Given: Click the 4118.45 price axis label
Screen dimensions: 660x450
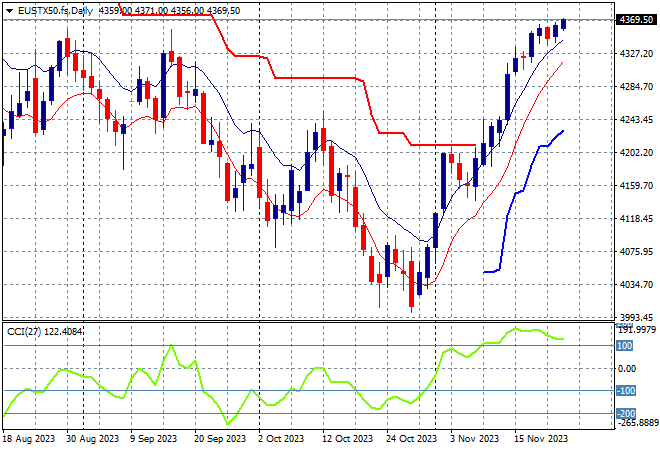Looking at the screenshot, I should pyautogui.click(x=636, y=218).
